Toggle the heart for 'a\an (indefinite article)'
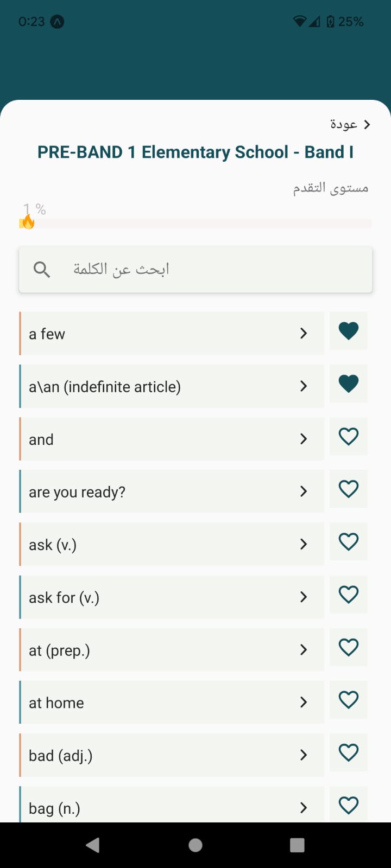391x868 pixels. point(349,384)
